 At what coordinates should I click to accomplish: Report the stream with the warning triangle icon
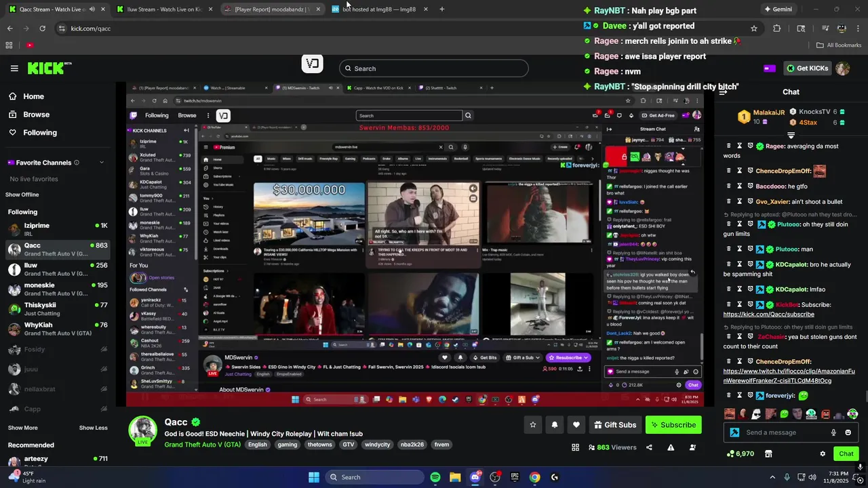tap(671, 447)
